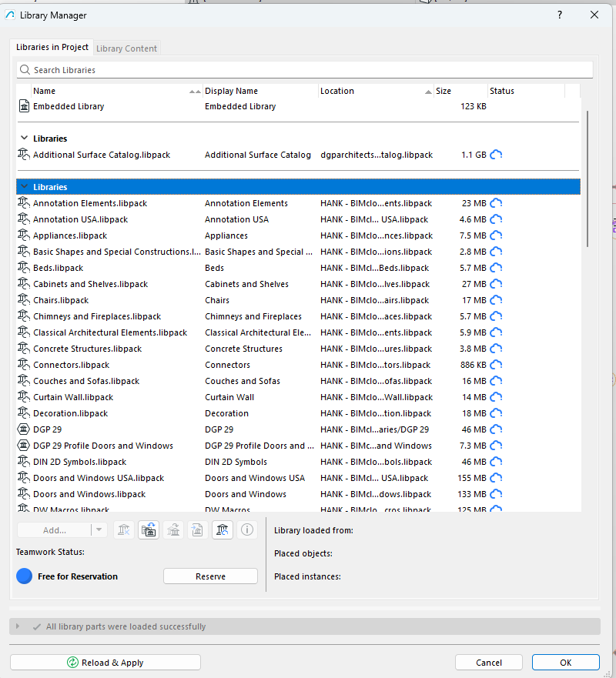The image size is (616, 678).
Task: Switch to the Library Content tab
Action: pos(126,48)
